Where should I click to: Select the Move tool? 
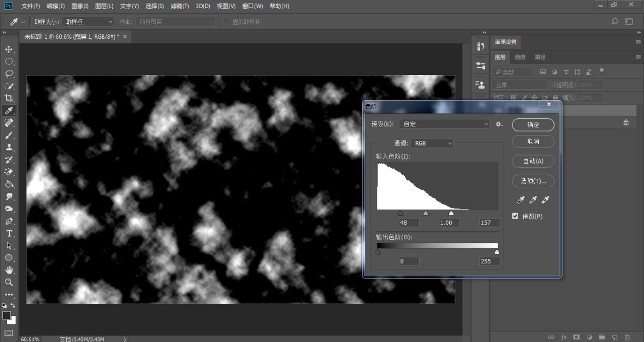(9, 49)
